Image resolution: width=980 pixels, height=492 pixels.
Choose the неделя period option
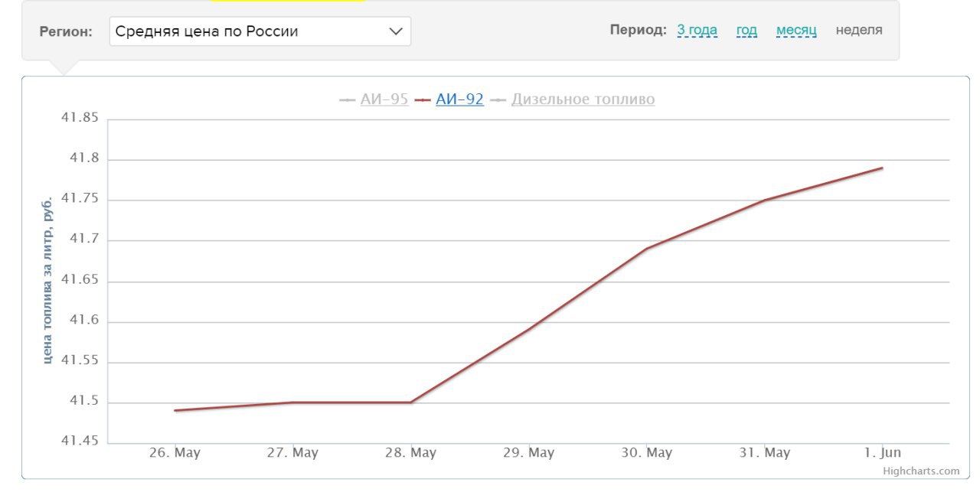(x=858, y=31)
